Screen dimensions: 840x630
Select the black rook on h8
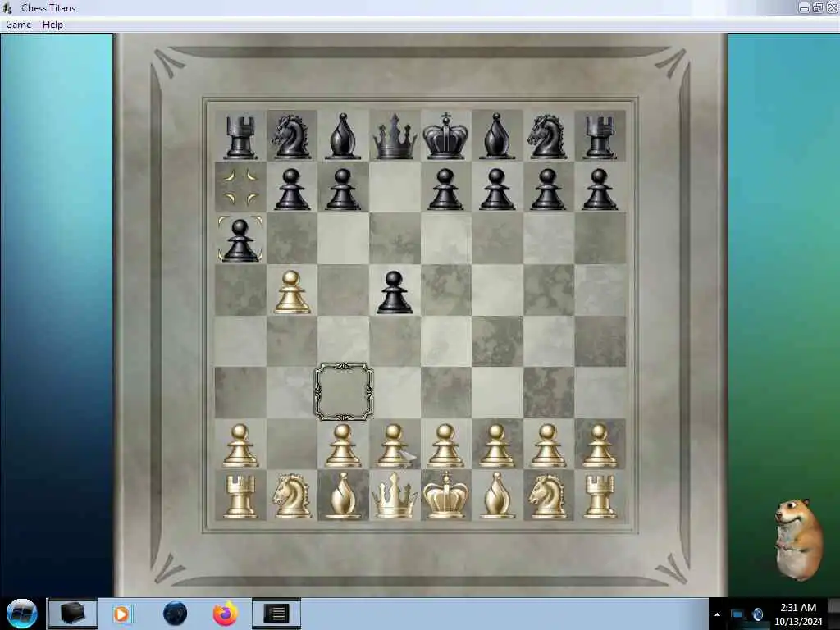point(600,137)
